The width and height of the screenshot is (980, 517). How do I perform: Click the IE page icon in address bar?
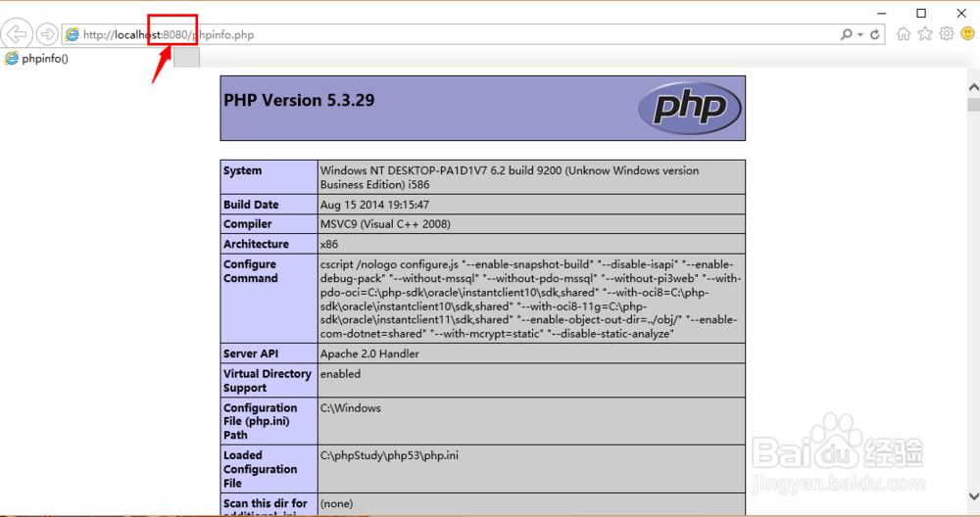(x=73, y=35)
